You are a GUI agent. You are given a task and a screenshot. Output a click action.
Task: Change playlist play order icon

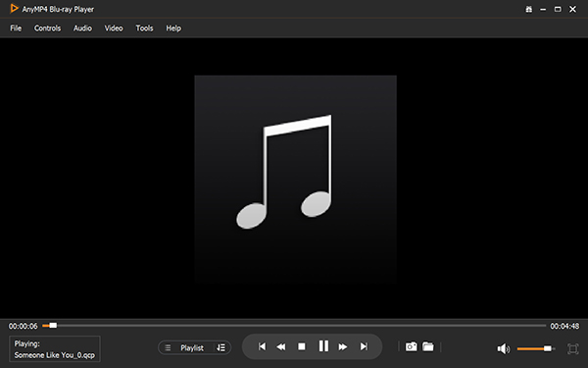(220, 347)
